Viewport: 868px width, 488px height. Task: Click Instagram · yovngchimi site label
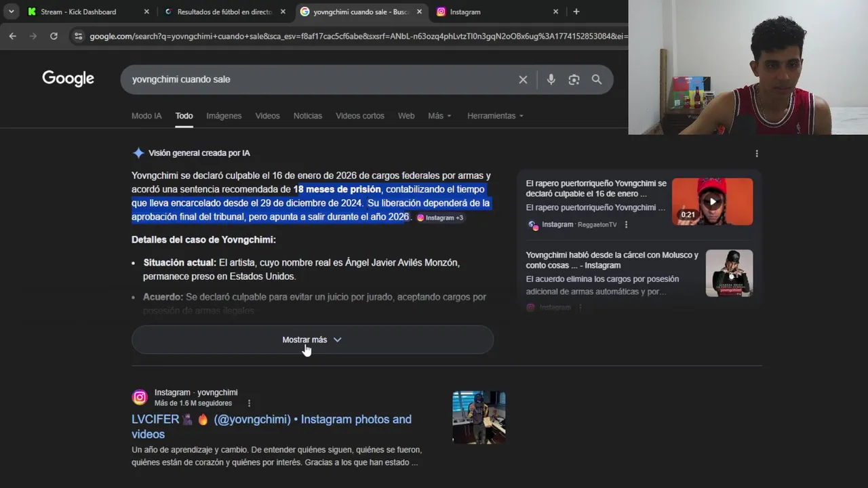pyautogui.click(x=196, y=392)
